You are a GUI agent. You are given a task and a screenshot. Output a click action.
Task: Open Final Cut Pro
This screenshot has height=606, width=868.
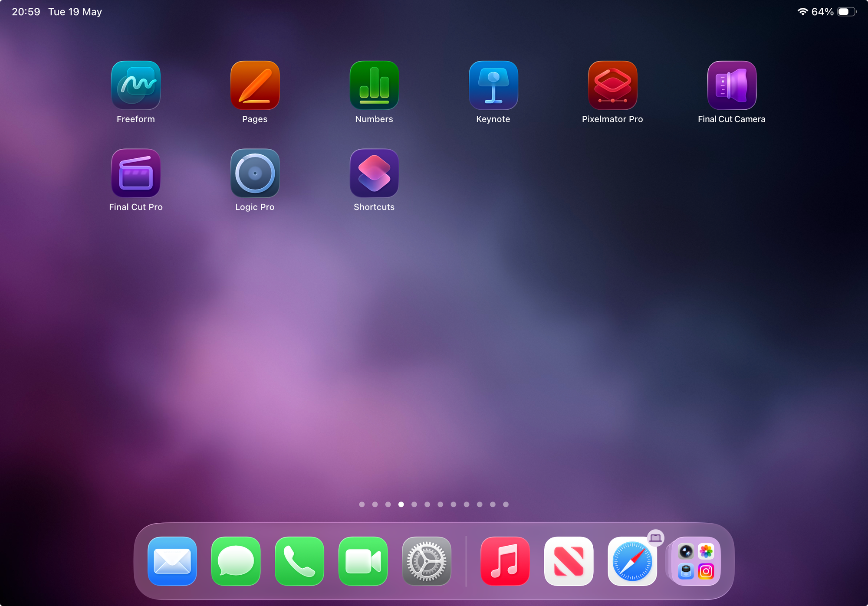[x=136, y=173]
